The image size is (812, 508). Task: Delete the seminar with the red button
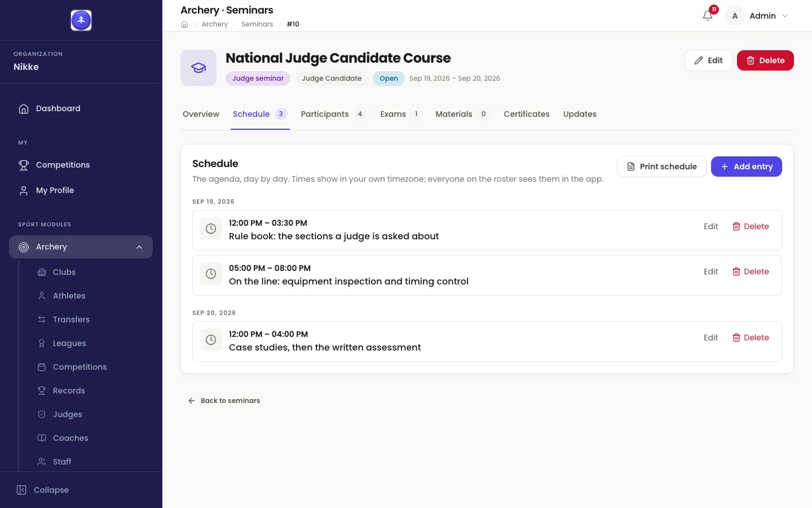[x=765, y=60]
